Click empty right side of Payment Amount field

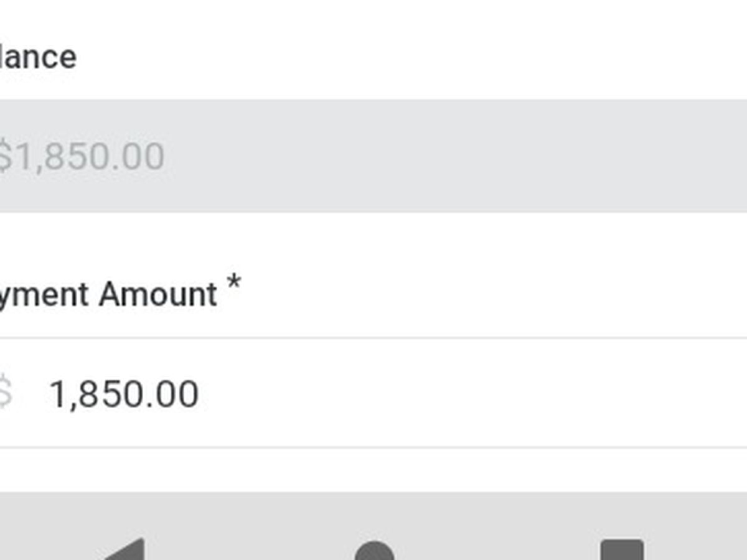pos(560,393)
